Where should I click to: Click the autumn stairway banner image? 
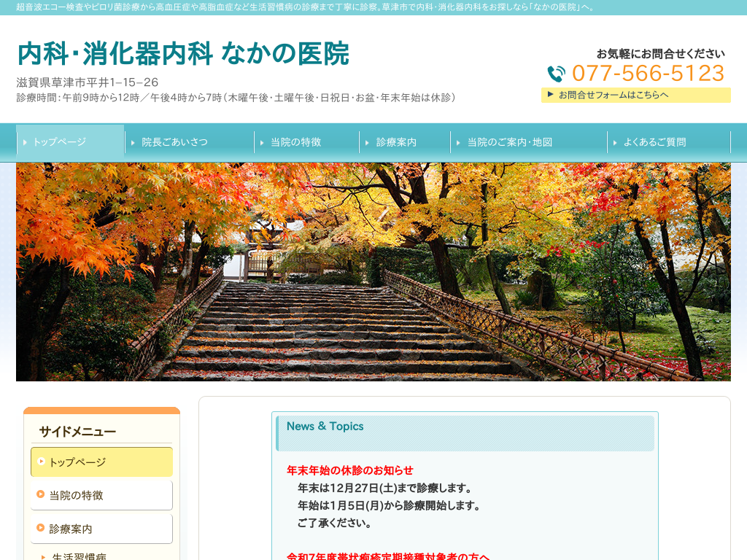coord(373,271)
